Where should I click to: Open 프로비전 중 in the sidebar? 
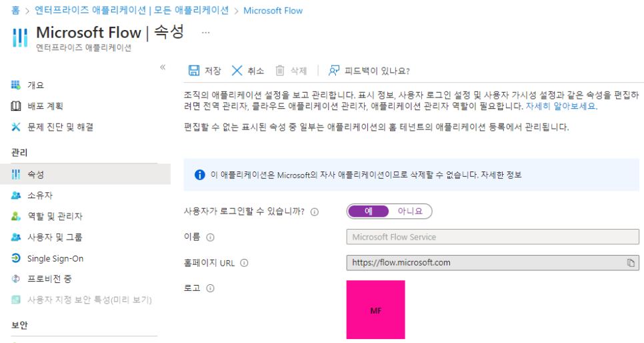(x=85, y=279)
